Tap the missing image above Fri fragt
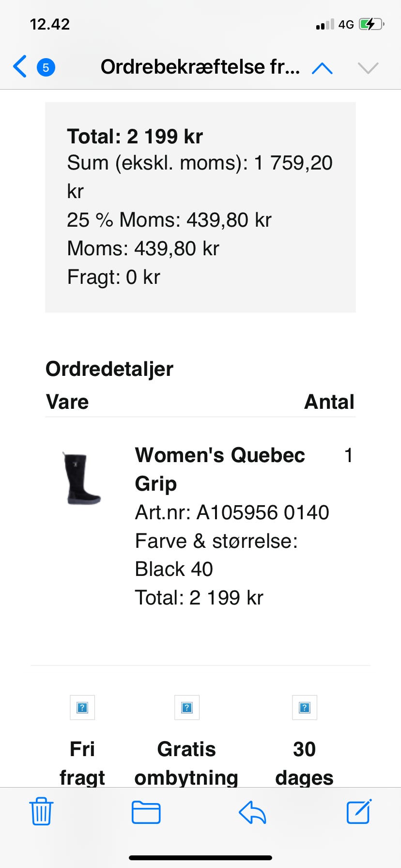Screen dimensions: 401x868 (82, 708)
